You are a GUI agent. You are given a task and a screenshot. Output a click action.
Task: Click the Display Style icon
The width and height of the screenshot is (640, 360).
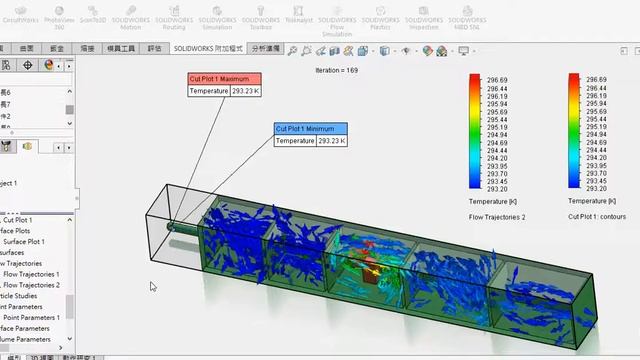coord(384,51)
